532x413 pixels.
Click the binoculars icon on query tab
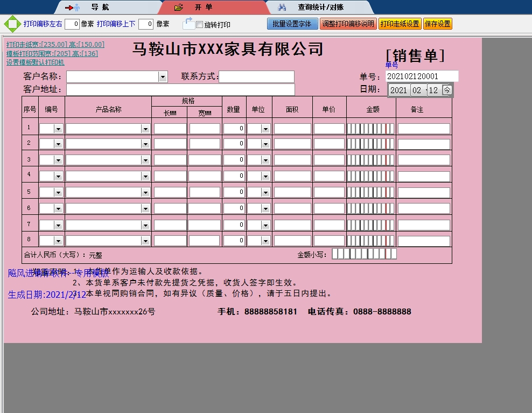click(x=282, y=8)
